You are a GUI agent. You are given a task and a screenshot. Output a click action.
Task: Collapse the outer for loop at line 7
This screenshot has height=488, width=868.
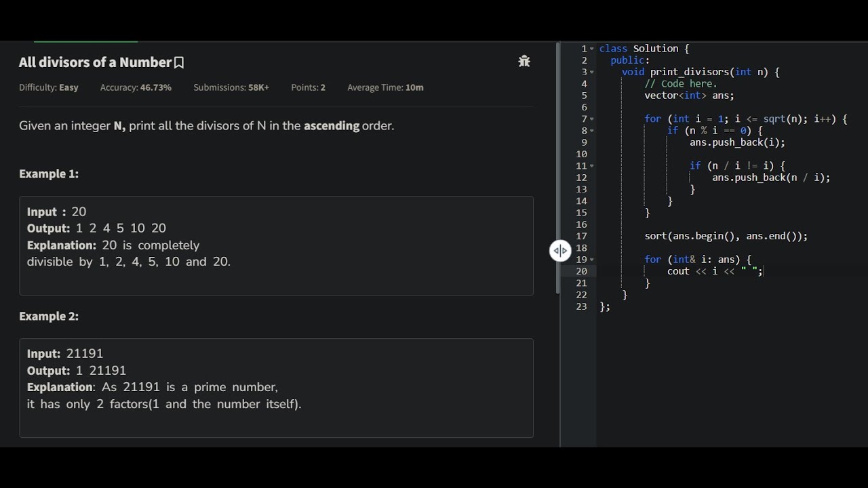(x=592, y=119)
